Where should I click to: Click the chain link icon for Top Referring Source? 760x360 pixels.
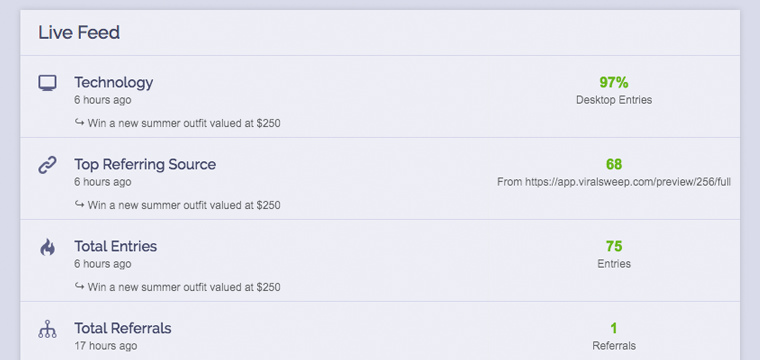(48, 165)
